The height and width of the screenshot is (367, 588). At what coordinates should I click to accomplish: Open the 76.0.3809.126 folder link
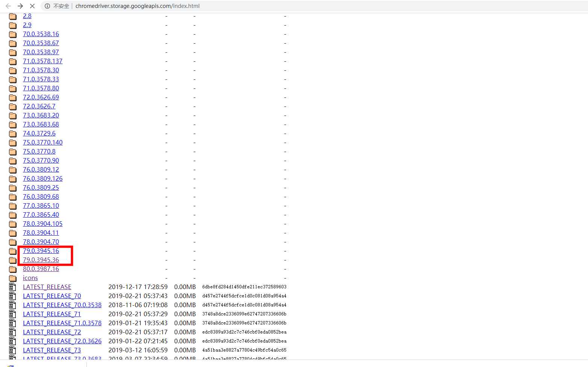tap(43, 178)
